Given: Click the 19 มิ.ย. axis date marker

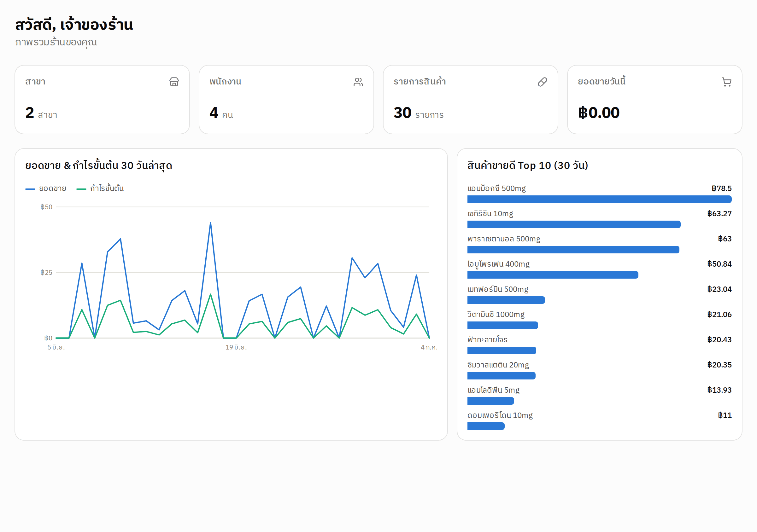Looking at the screenshot, I should point(236,347).
